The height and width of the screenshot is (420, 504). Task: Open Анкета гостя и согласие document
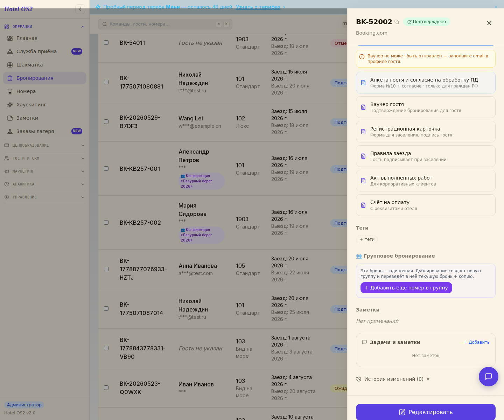[x=426, y=83]
